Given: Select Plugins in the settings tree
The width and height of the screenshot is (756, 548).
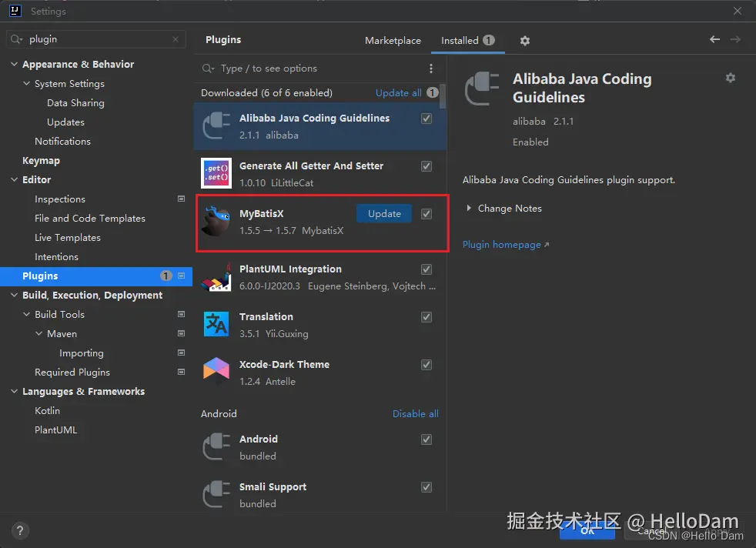Looking at the screenshot, I should (96, 276).
